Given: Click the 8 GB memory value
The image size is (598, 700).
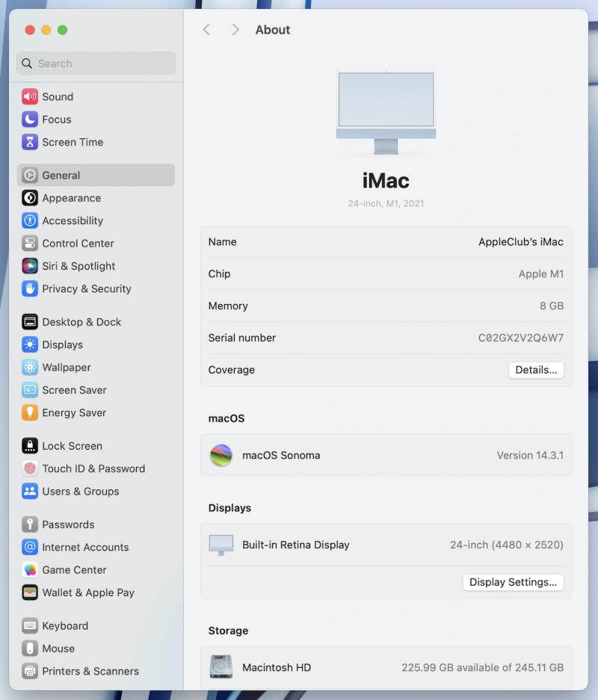Looking at the screenshot, I should 552,306.
